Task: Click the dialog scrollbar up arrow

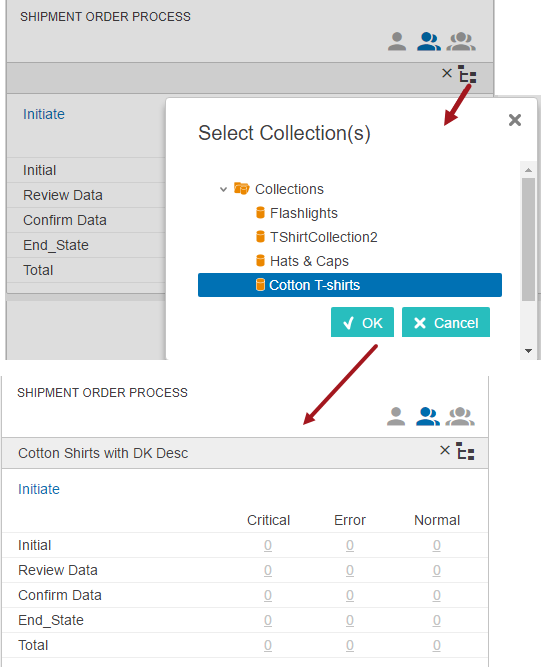Action: click(x=528, y=170)
